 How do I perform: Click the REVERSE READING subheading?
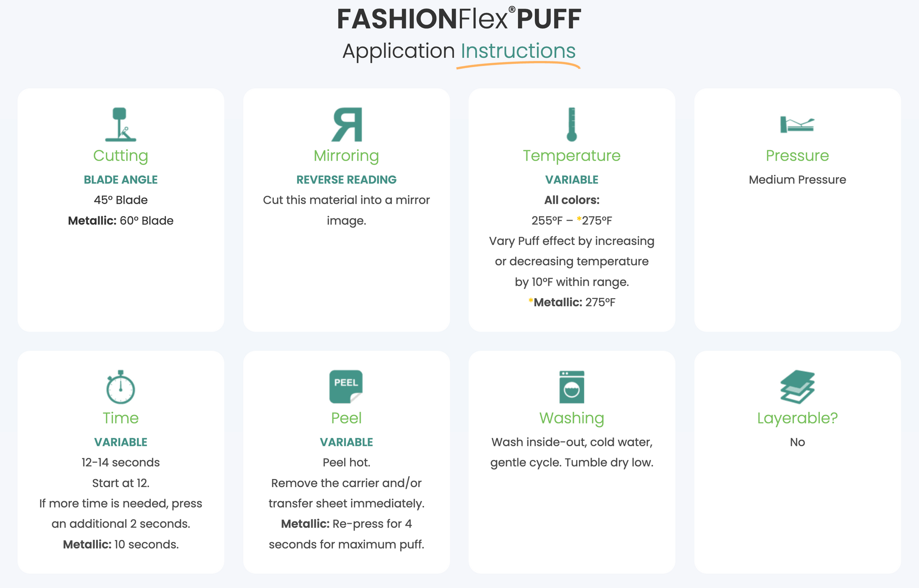click(x=346, y=180)
